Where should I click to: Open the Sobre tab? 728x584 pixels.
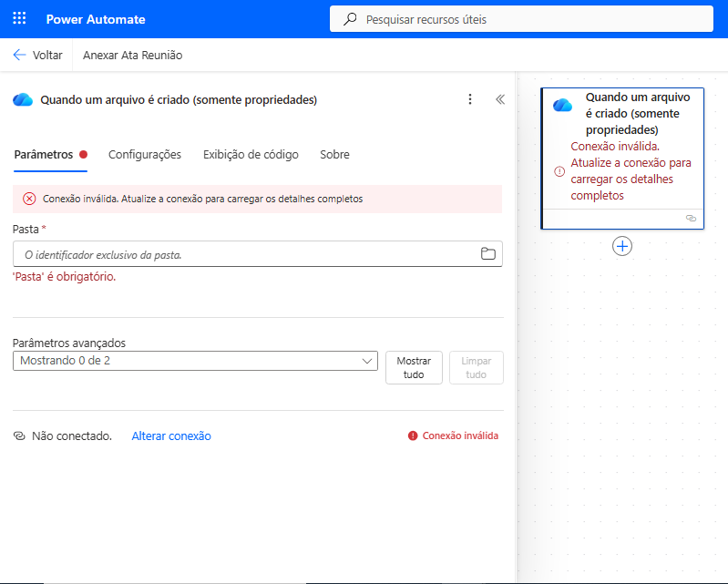pyautogui.click(x=334, y=155)
